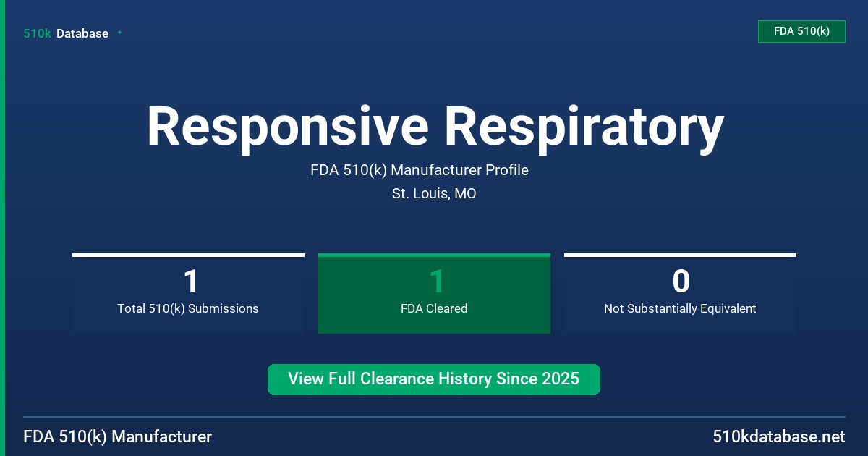The image size is (868, 456).
Task: Open the Not Substantially Equivalent card
Action: click(x=680, y=293)
